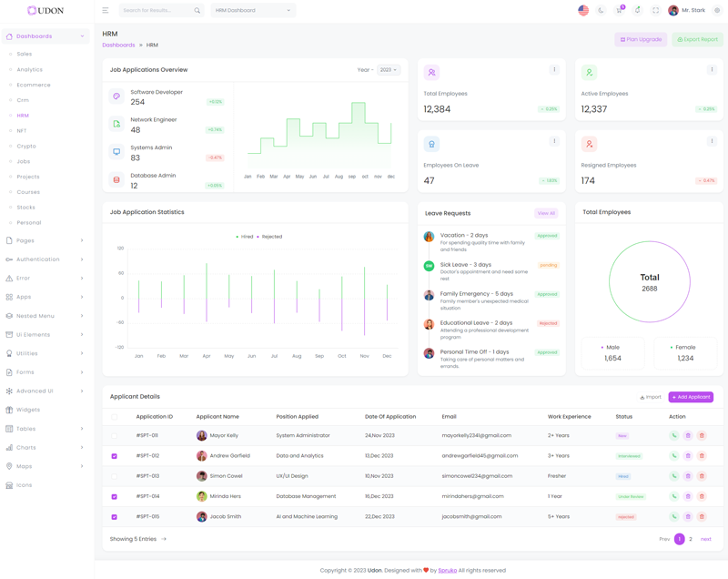The height and width of the screenshot is (579, 728).
Task: Enter fullscreen using the header icon
Action: click(x=655, y=11)
